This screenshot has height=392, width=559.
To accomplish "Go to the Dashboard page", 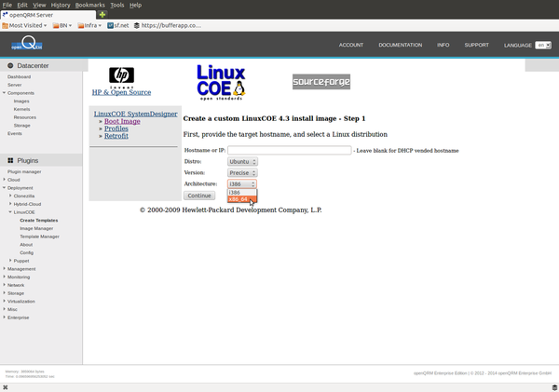I will tap(19, 76).
